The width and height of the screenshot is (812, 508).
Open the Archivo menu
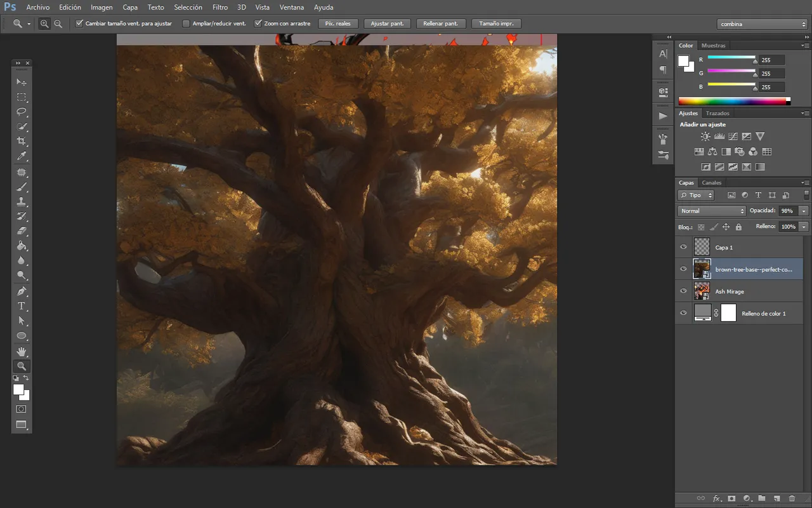click(38, 8)
